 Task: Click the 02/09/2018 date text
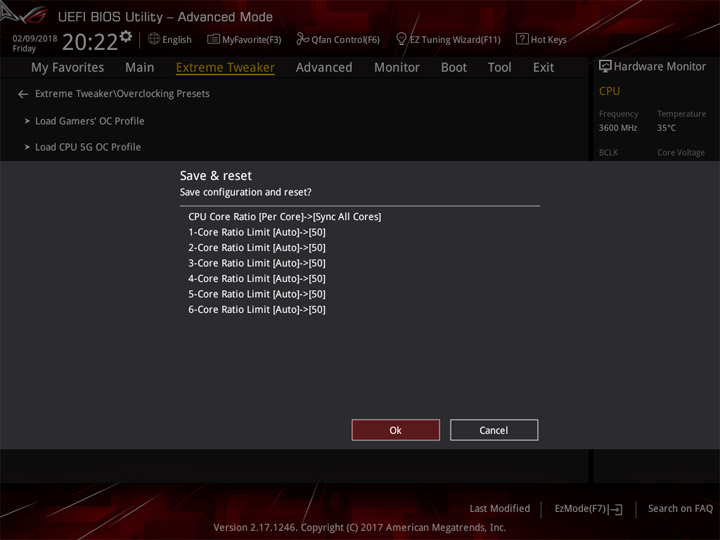35,39
